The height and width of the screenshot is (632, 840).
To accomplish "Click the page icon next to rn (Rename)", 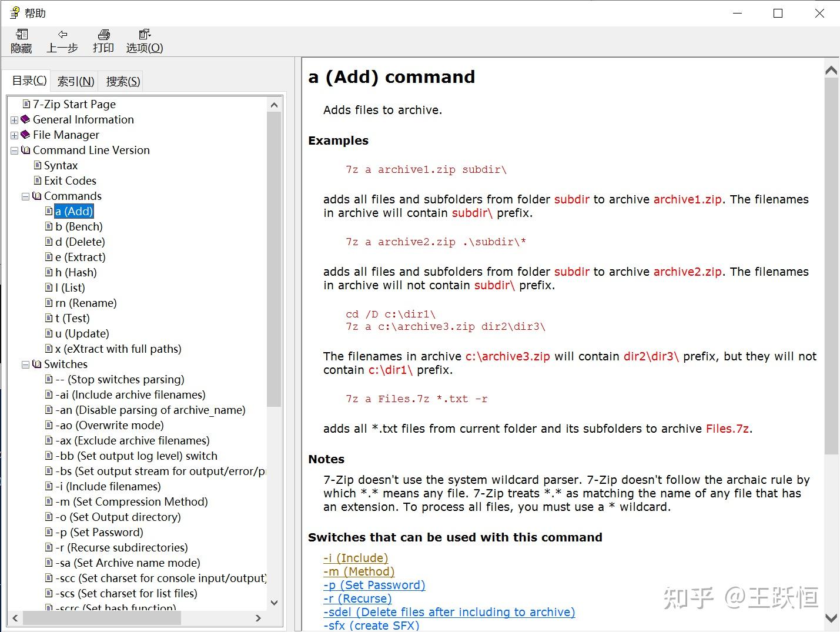I will pyautogui.click(x=49, y=303).
